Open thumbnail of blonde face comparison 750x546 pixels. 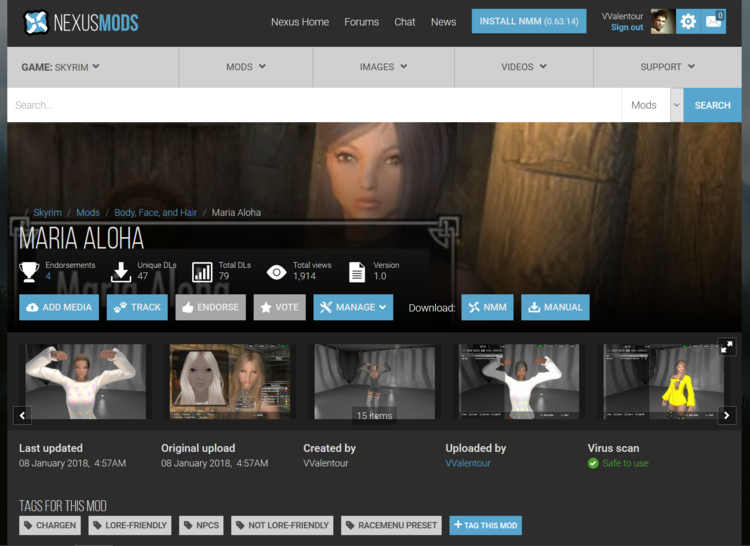coord(230,382)
